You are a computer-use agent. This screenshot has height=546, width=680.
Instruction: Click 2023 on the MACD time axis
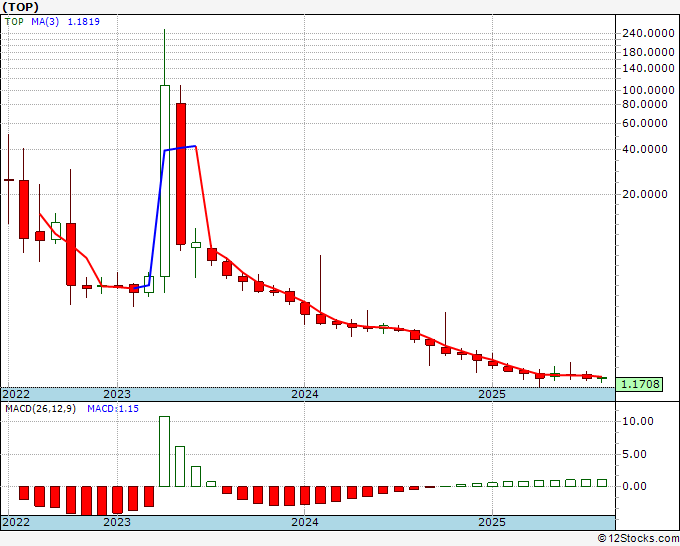(x=117, y=522)
